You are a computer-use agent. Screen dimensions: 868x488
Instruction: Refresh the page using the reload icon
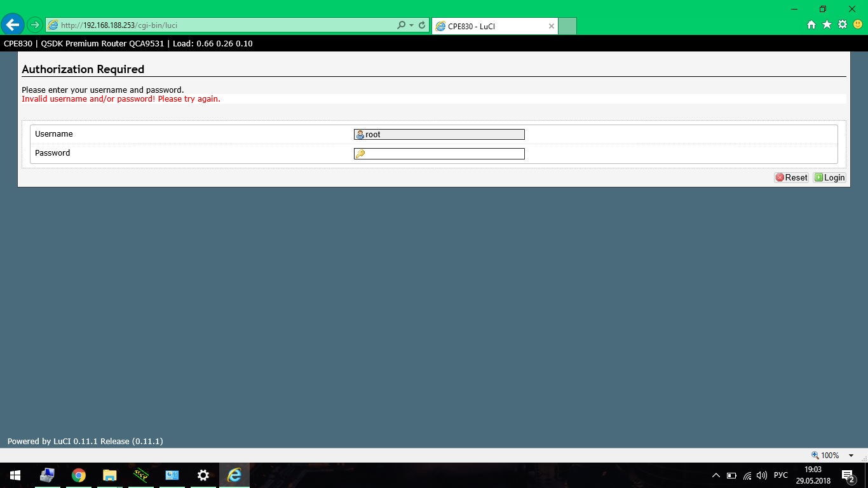pos(422,25)
